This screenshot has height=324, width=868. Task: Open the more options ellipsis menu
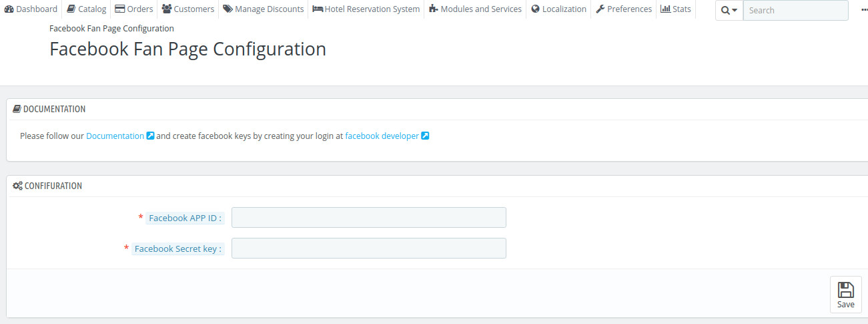coord(865,10)
